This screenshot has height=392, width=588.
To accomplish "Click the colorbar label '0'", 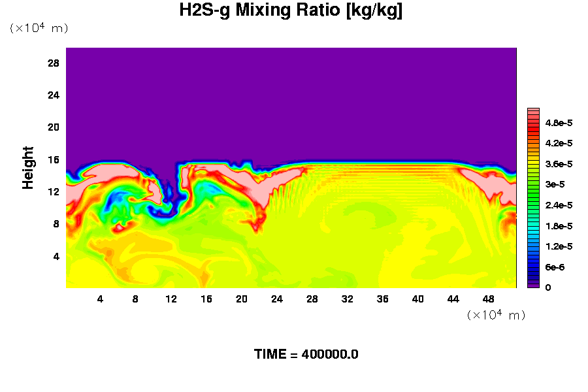I will click(x=548, y=287).
